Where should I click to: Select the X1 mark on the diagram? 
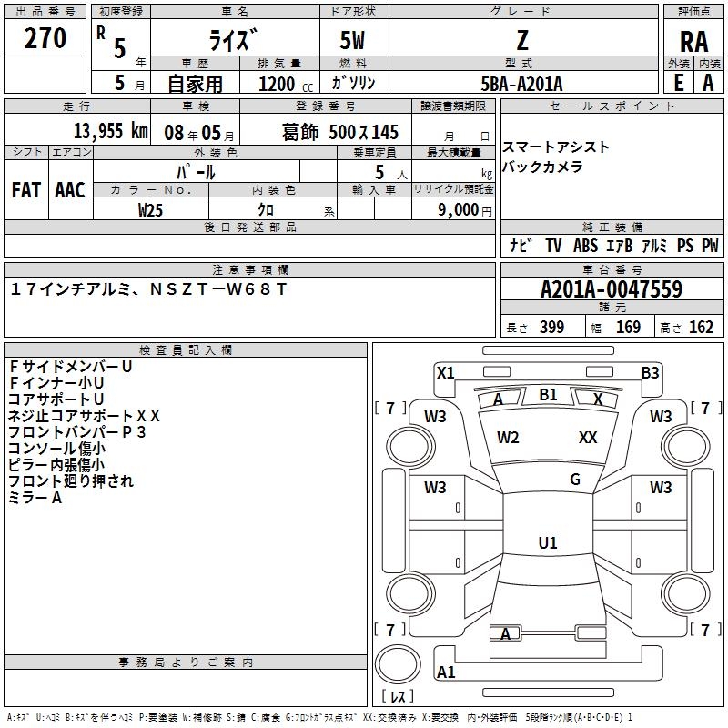pos(446,373)
